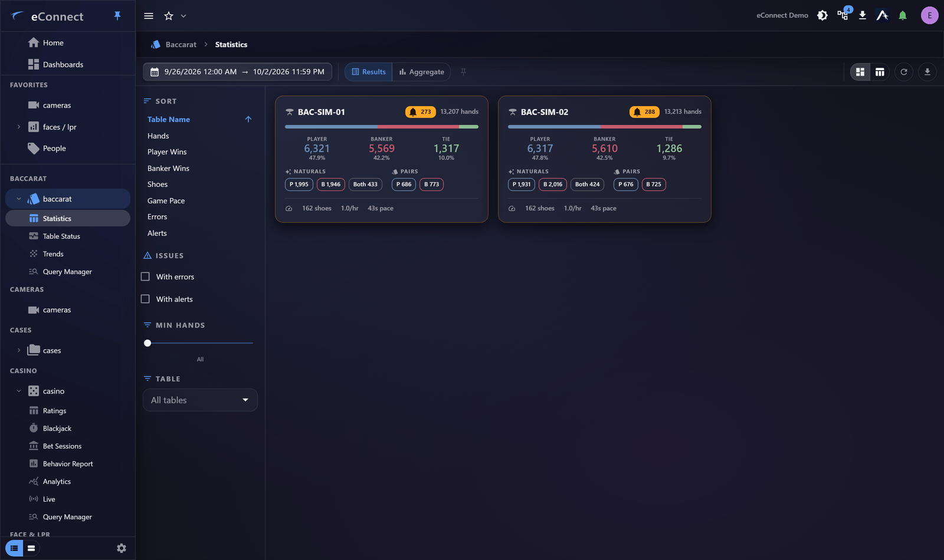Open the connections icon with badge
This screenshot has height=560, width=944.
[x=843, y=15]
